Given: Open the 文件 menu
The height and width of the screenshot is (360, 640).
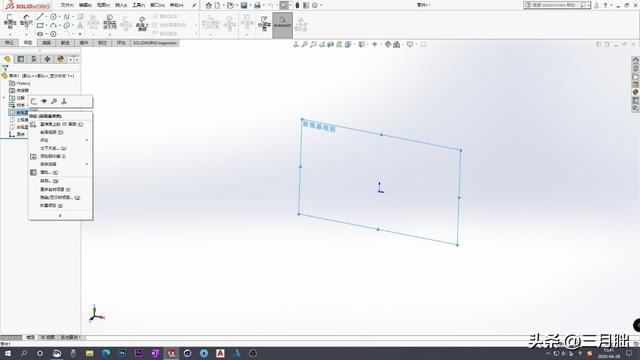Looking at the screenshot, I should coord(67,5).
